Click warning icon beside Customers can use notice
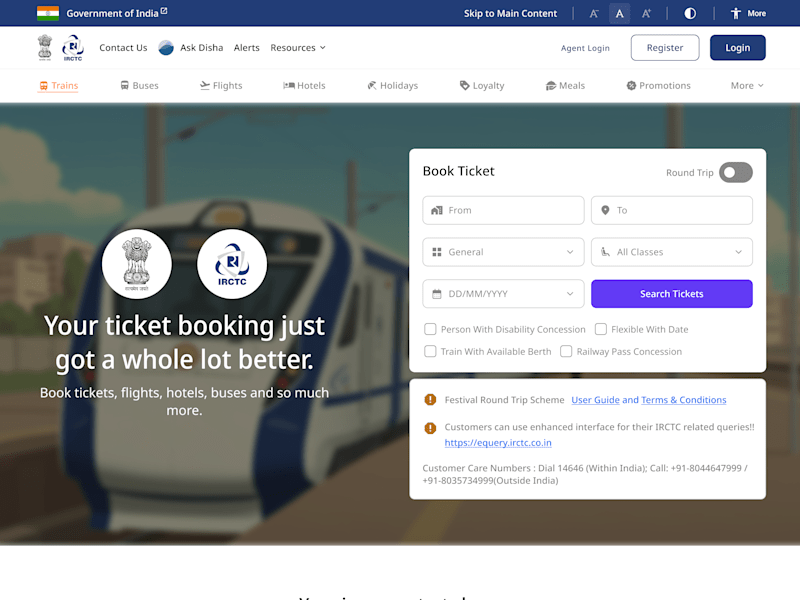 [430, 428]
